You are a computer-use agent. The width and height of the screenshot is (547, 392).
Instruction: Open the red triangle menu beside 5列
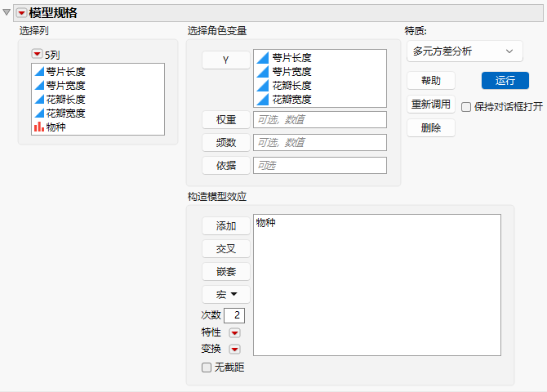tap(37, 54)
